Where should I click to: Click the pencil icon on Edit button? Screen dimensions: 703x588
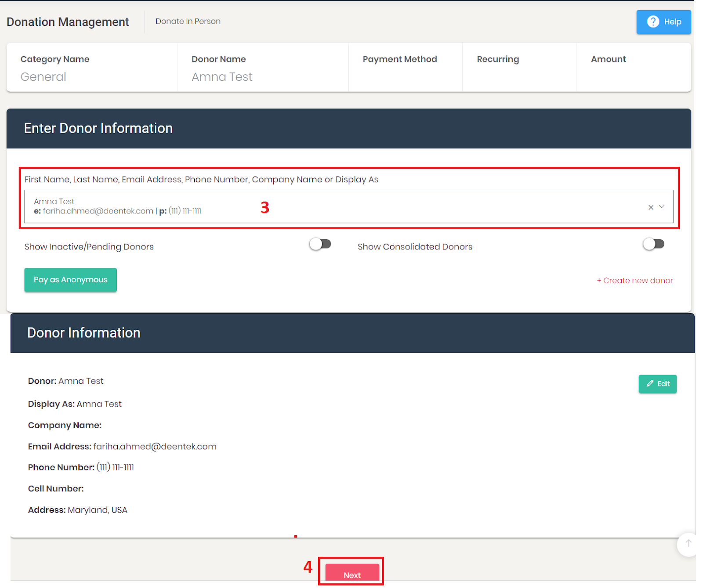click(650, 383)
